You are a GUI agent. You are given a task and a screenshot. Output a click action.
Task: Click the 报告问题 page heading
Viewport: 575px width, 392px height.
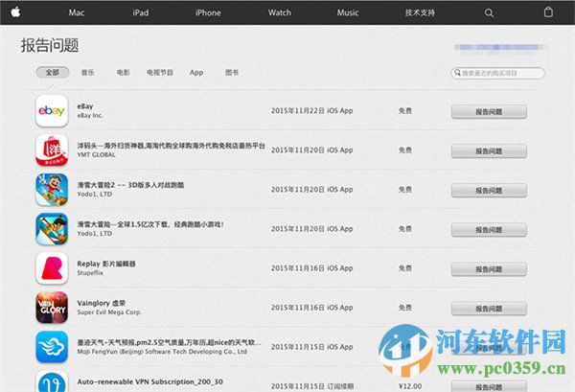click(x=50, y=45)
